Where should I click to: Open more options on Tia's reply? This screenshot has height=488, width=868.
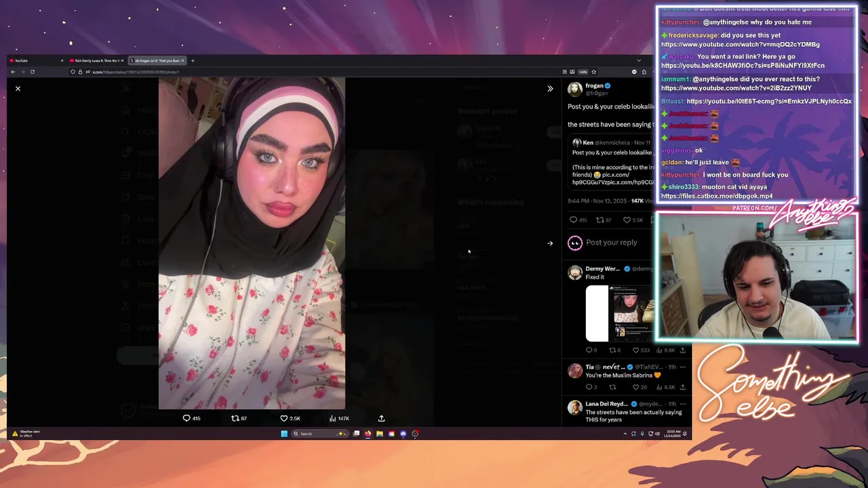pos(683,367)
